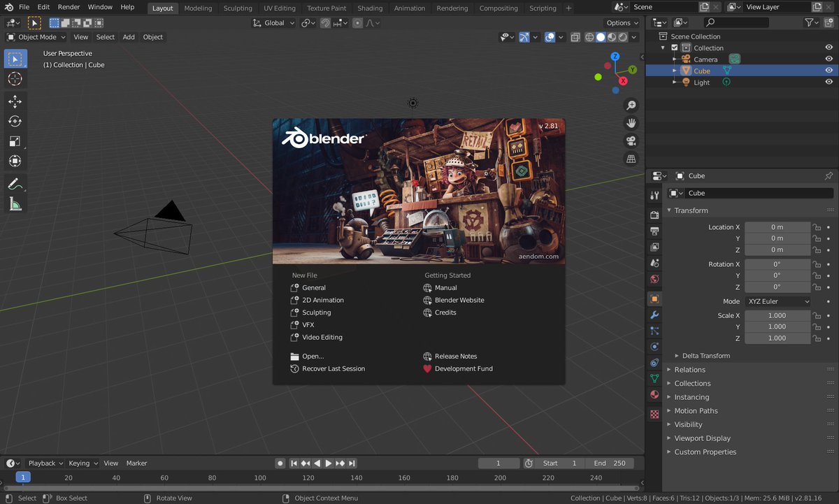Viewport: 839px width, 504px height.
Task: Open the Object Mode dropdown
Action: (x=36, y=37)
